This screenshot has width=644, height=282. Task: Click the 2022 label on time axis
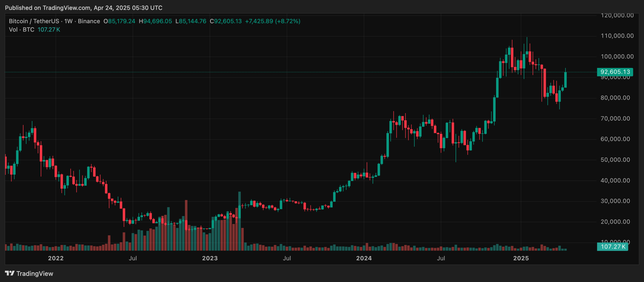[56, 258]
